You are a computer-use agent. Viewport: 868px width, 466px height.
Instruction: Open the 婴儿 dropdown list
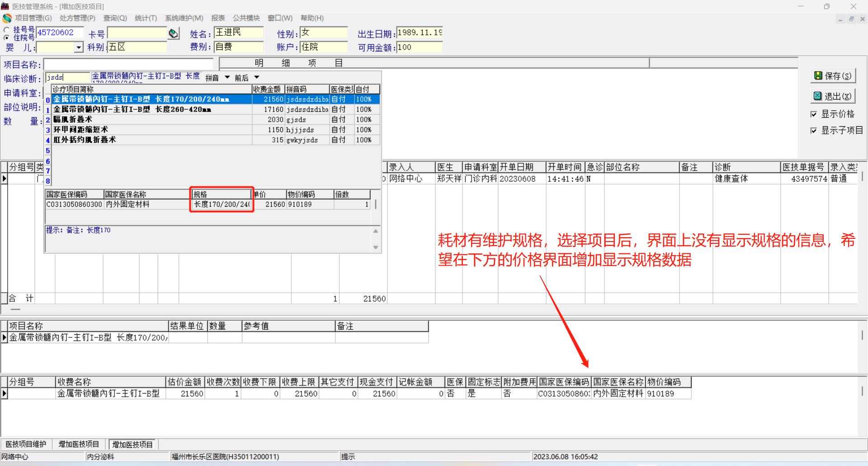coord(79,47)
